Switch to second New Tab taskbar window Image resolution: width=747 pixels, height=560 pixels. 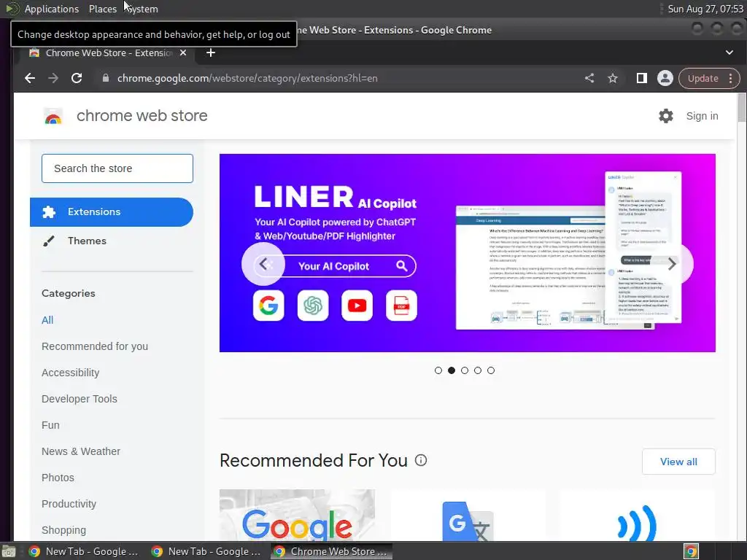[206, 551]
